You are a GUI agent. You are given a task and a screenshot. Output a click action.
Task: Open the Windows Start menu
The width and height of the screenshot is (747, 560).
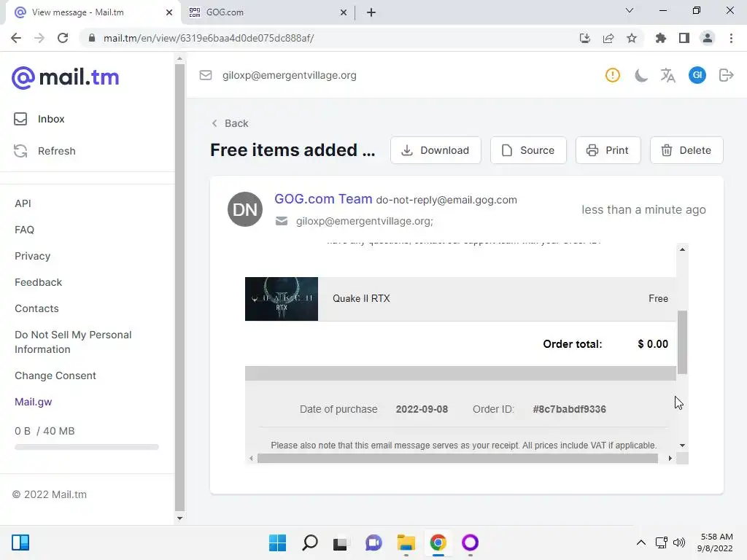click(x=278, y=542)
